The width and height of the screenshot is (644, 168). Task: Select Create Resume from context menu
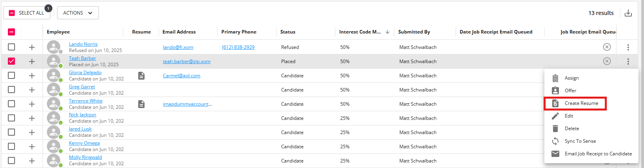pyautogui.click(x=581, y=103)
